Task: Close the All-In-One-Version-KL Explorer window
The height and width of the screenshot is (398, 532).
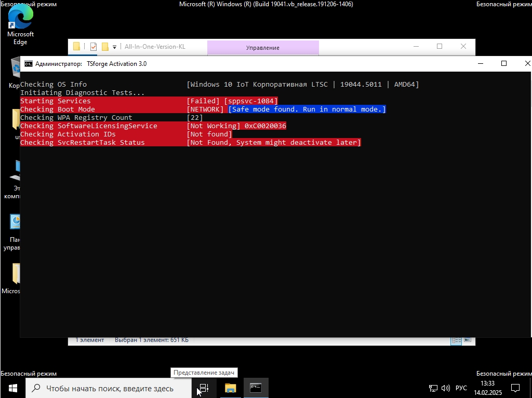Action: (x=463, y=47)
